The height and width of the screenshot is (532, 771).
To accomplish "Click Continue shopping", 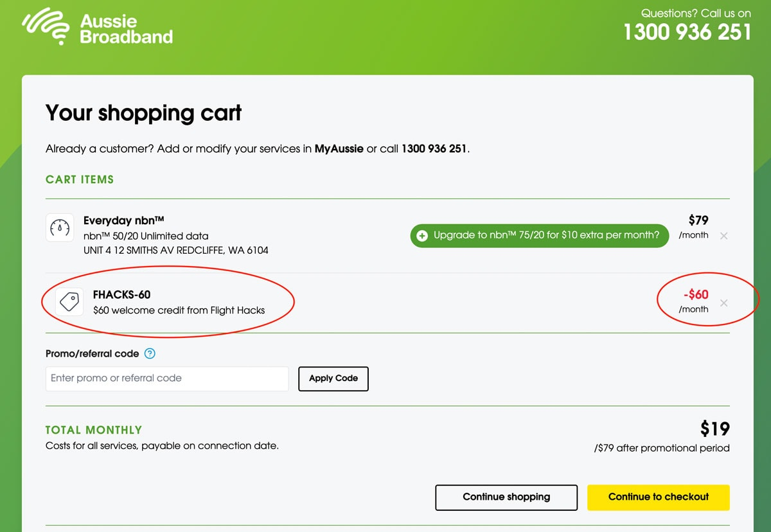I will [506, 497].
